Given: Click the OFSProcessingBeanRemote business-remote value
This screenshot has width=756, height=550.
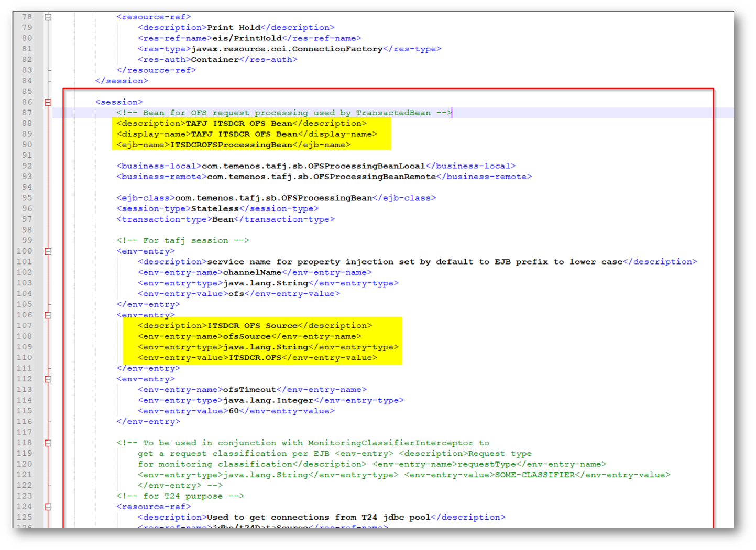Looking at the screenshot, I should 321,177.
